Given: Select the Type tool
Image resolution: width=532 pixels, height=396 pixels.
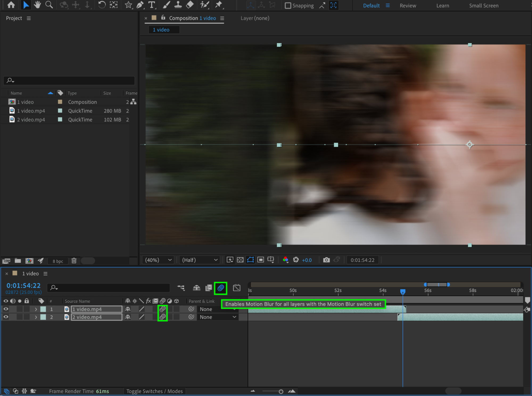Looking at the screenshot, I should (x=152, y=5).
